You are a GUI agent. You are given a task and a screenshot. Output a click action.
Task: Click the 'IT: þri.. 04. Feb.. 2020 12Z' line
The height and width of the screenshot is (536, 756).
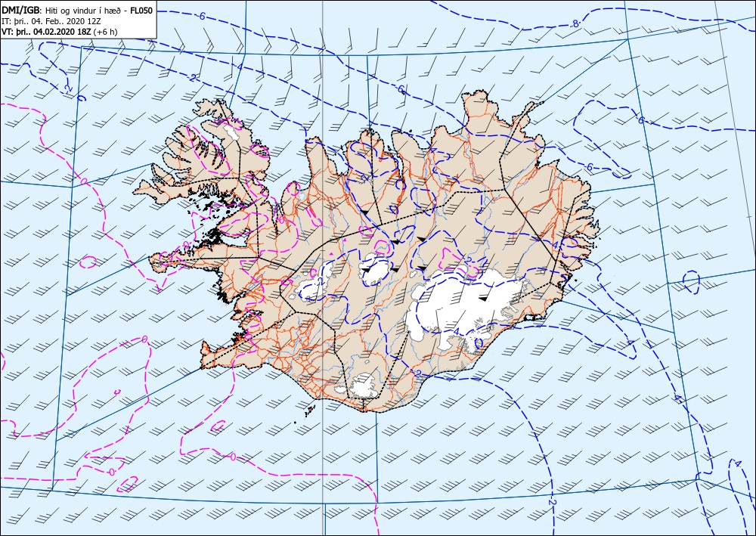(x=51, y=21)
